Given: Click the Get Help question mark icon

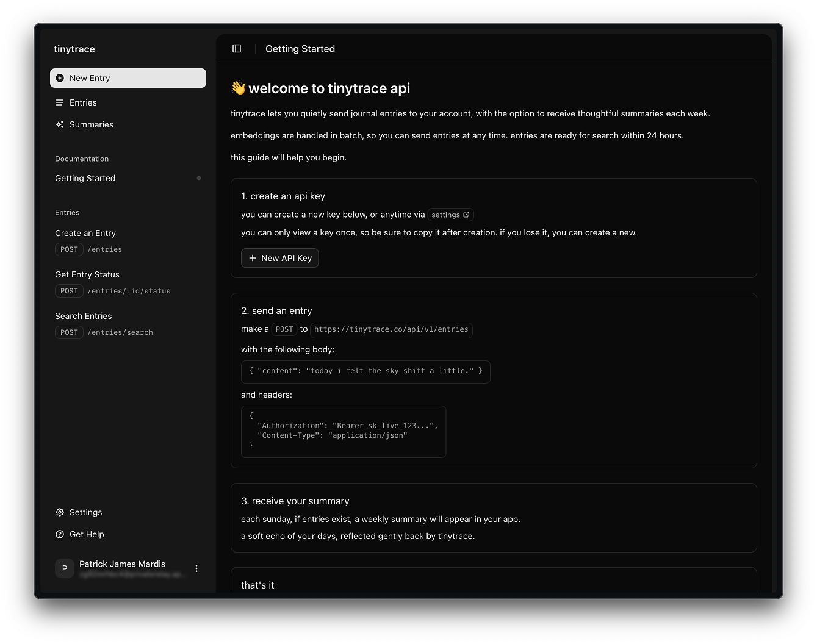Looking at the screenshot, I should tap(60, 534).
